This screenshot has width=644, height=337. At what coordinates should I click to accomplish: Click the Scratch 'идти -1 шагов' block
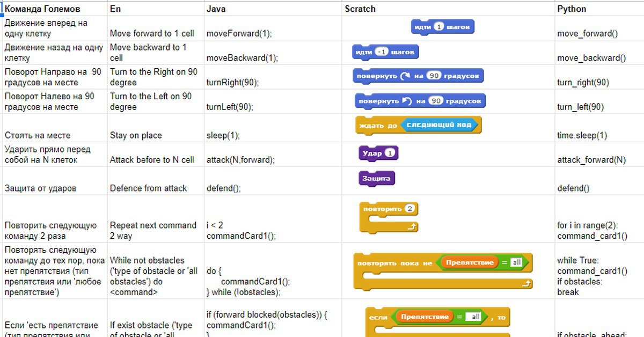click(385, 52)
